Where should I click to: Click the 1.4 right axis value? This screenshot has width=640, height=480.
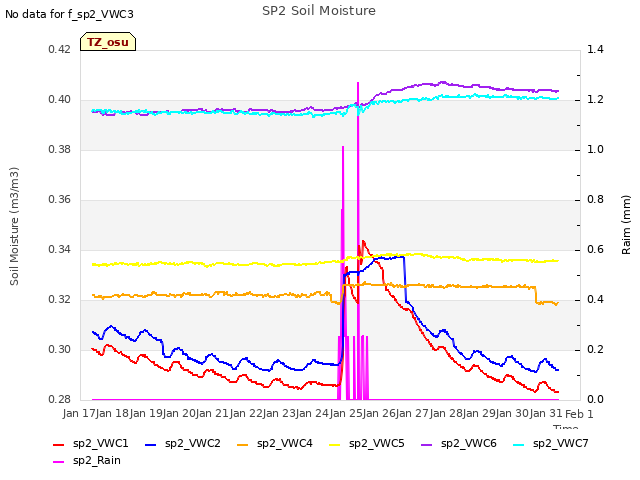[595, 49]
